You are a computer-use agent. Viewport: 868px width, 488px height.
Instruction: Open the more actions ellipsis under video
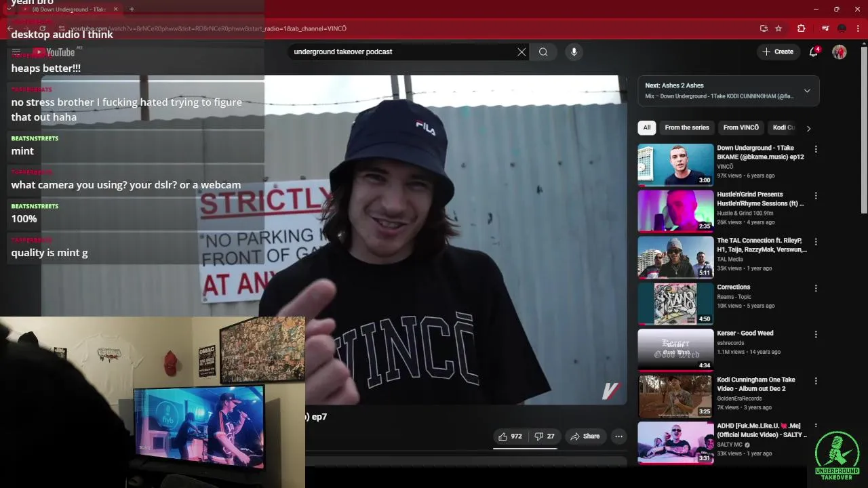[x=618, y=436]
